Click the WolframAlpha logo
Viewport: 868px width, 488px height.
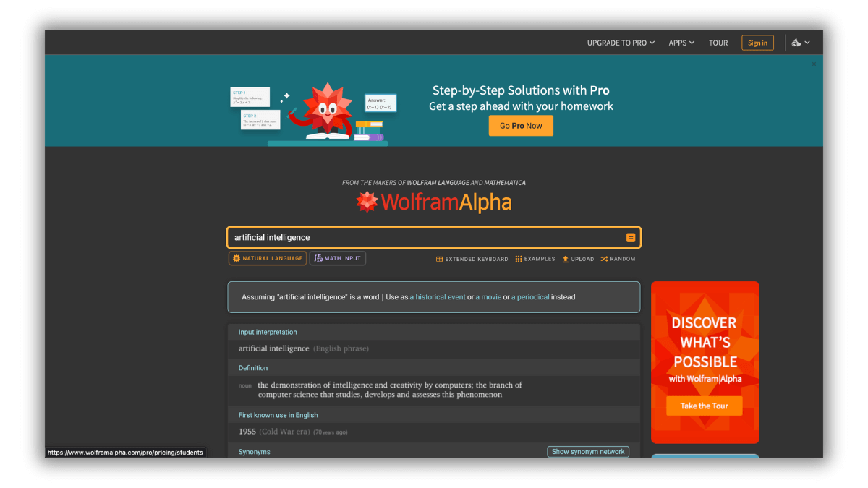tap(434, 202)
